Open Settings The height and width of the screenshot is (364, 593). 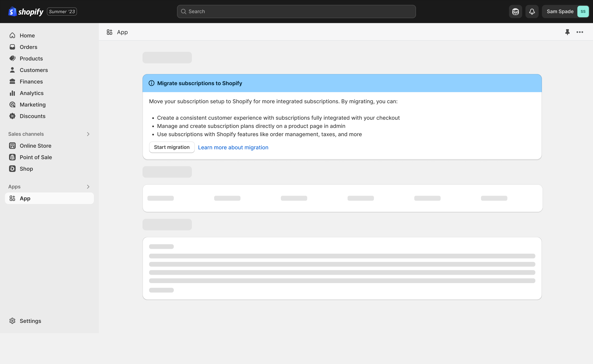(x=30, y=321)
